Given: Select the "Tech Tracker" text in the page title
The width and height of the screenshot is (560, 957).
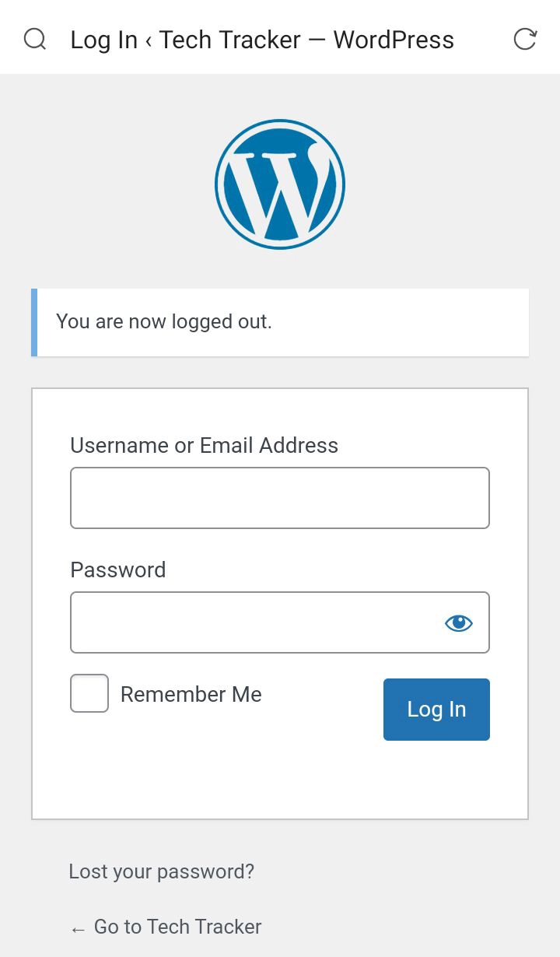Looking at the screenshot, I should (x=230, y=40).
